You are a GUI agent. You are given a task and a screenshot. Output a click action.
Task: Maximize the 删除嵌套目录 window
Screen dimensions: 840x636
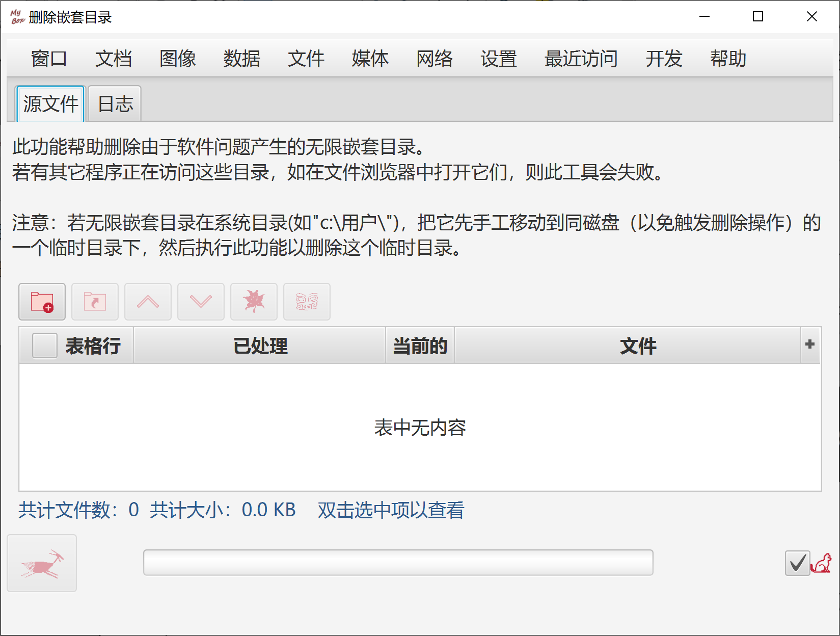pos(758,17)
